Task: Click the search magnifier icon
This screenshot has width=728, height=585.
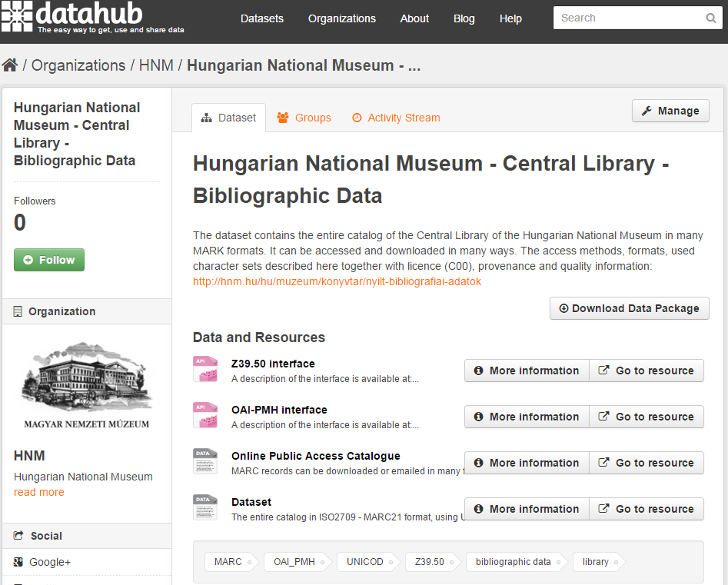Action: 710,18
